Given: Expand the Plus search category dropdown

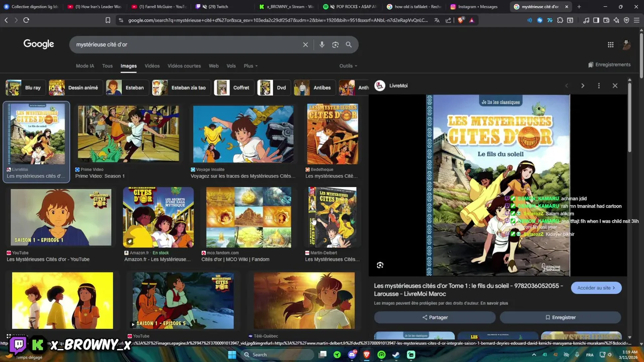Looking at the screenshot, I should click(251, 66).
